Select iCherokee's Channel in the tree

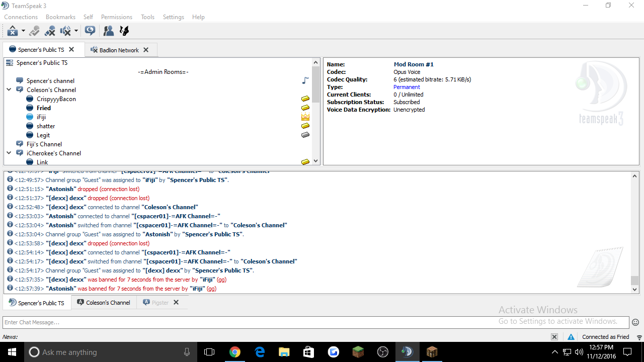(54, 153)
